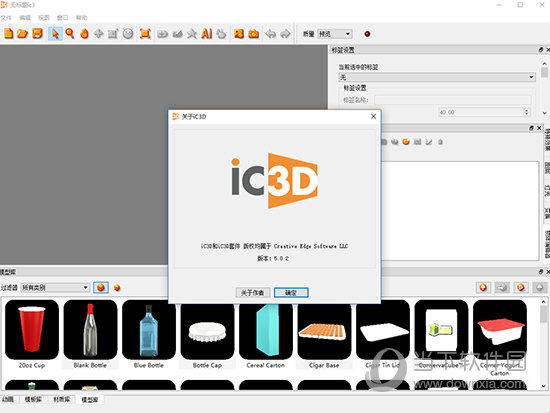The image size is (550, 413).
Task: Click the spinner arrows on the 40.00 field
Action: pos(526,112)
